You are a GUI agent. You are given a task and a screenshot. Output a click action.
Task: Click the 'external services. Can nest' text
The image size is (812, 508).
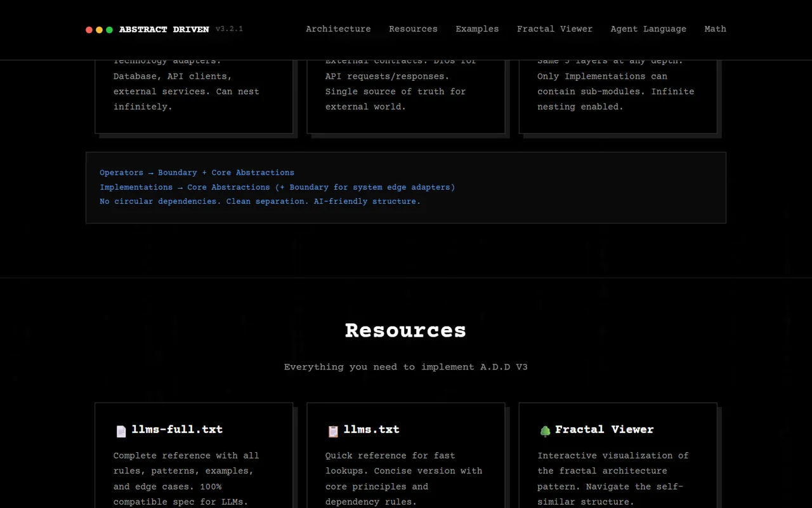click(x=187, y=91)
